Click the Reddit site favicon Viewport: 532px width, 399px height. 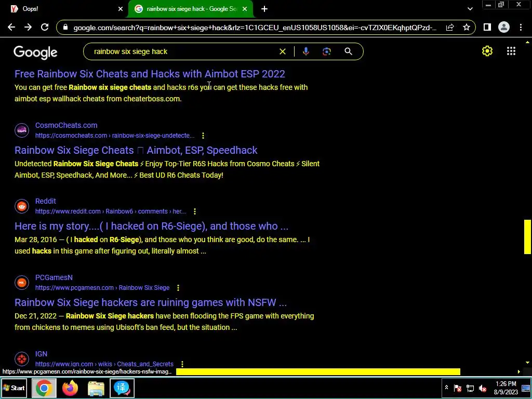[22, 206]
